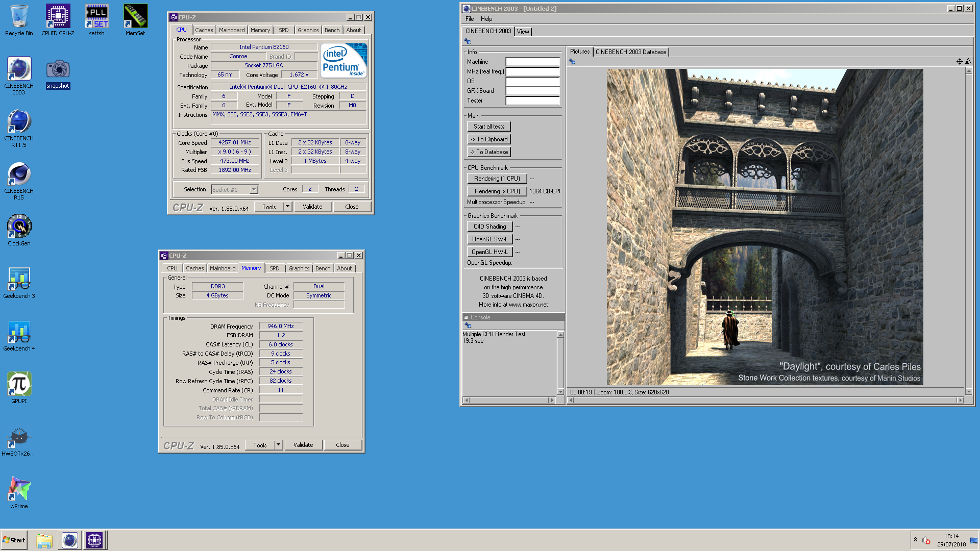
Task: Open the Recycle Bin desktop icon
Action: tap(19, 20)
